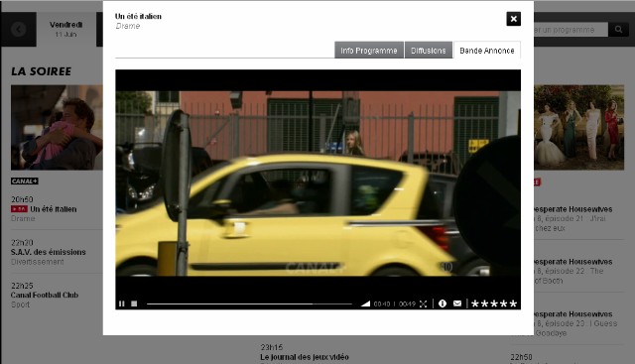The image size is (635, 364).
Task: Close the Un été italien popup
Action: [514, 19]
